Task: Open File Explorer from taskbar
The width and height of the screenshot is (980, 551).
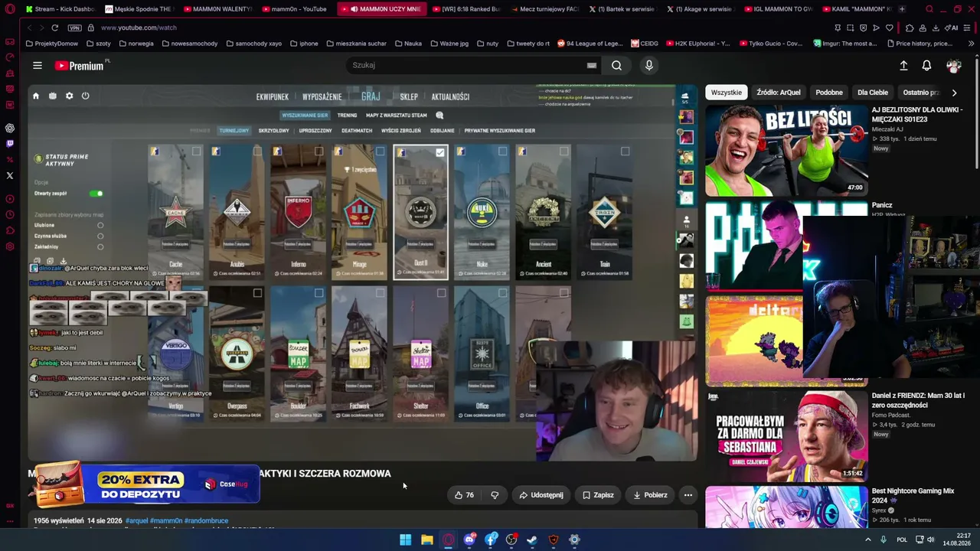Action: pyautogui.click(x=426, y=540)
